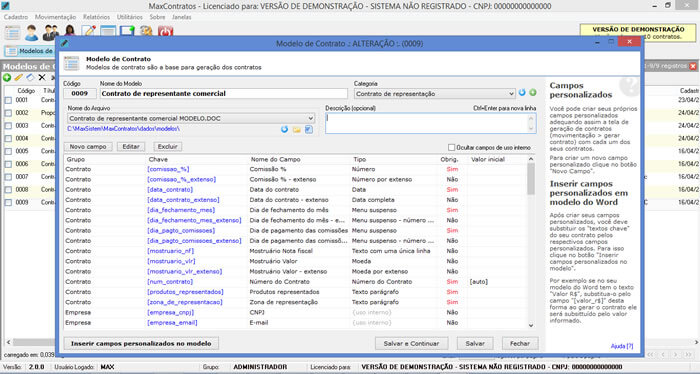Viewport: 700px width, 374px height.
Task: Open the Ajuda [?] link
Action: coord(622,346)
